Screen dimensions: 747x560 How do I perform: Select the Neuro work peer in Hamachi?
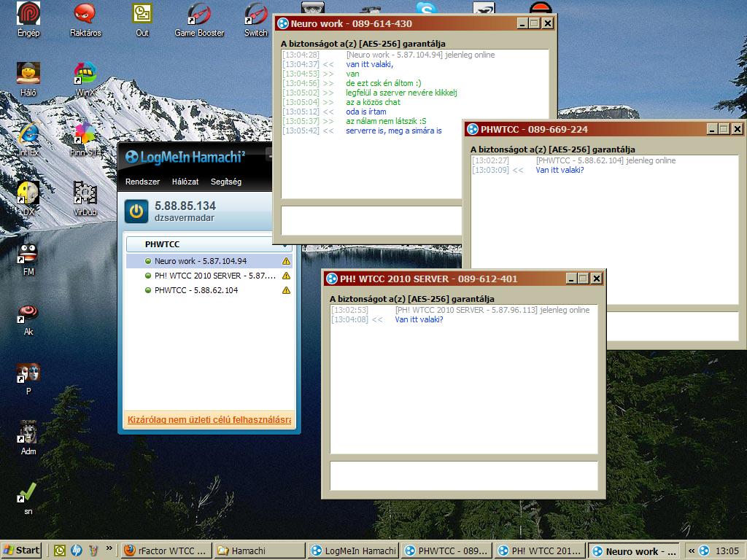209,261
